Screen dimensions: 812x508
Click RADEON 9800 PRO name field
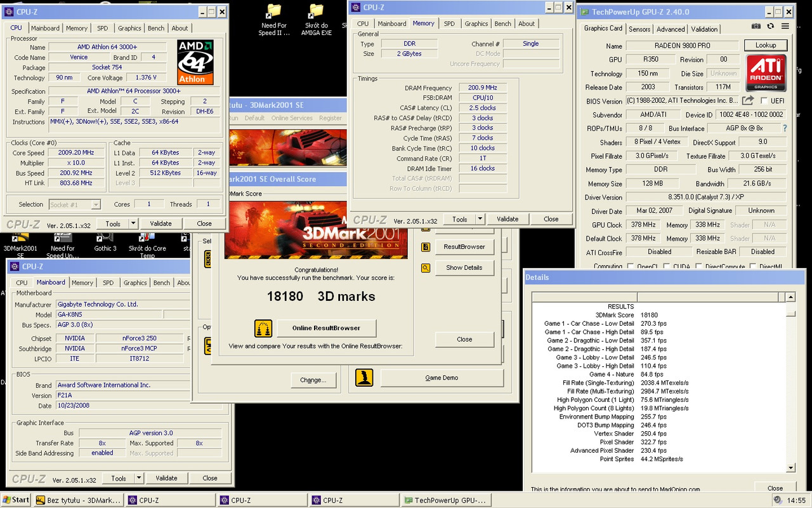(x=682, y=46)
